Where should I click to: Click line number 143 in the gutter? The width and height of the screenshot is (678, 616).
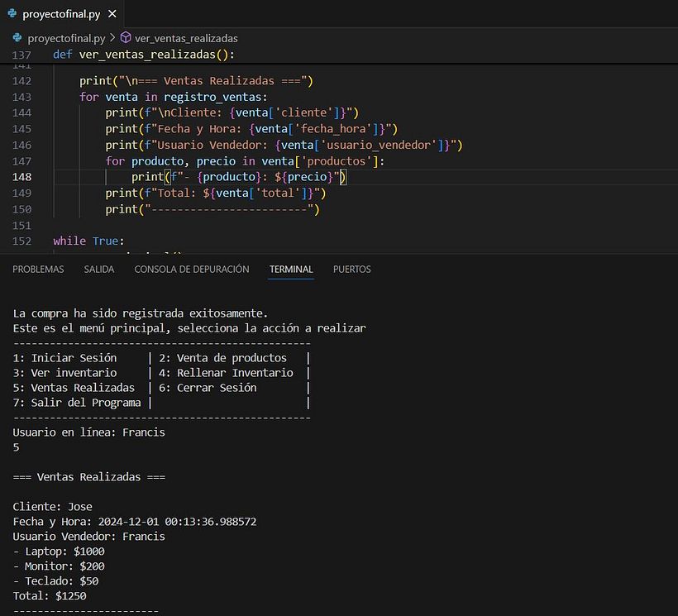tap(21, 97)
